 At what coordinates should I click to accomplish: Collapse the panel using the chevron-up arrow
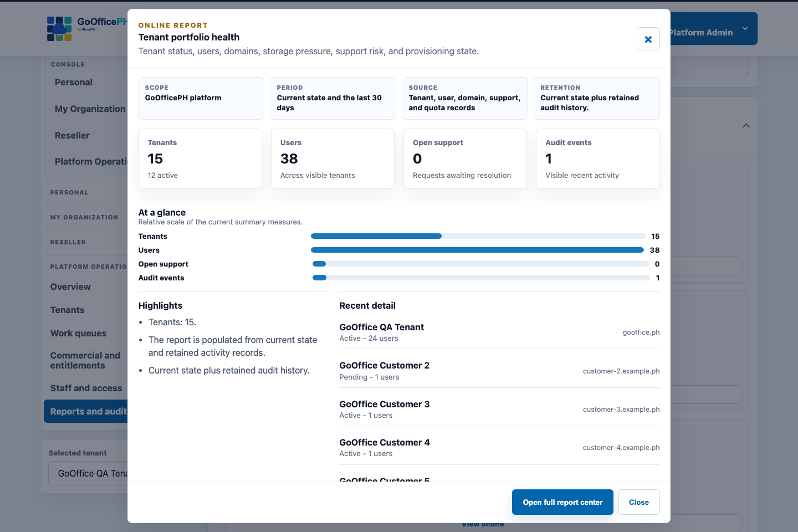pyautogui.click(x=746, y=126)
